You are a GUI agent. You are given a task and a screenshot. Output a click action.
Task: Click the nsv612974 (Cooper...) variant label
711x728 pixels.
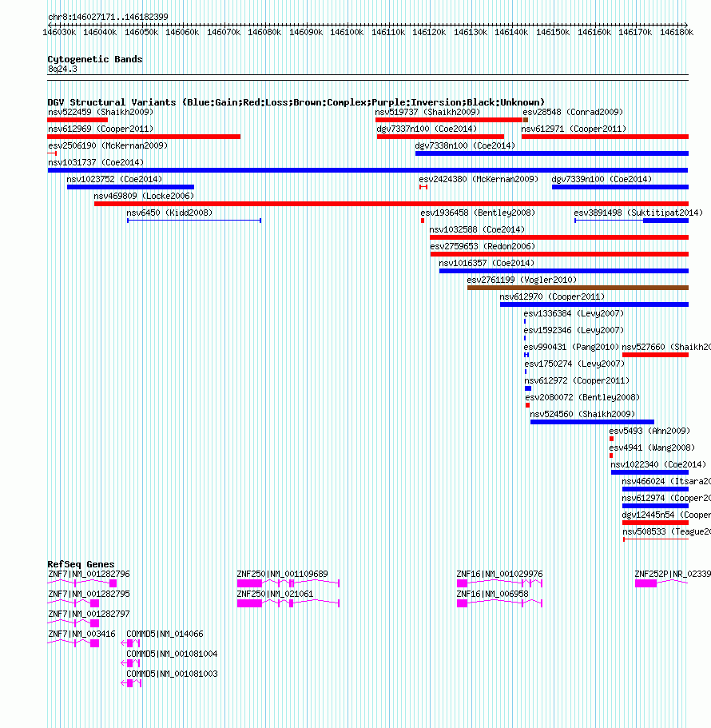coord(666,498)
